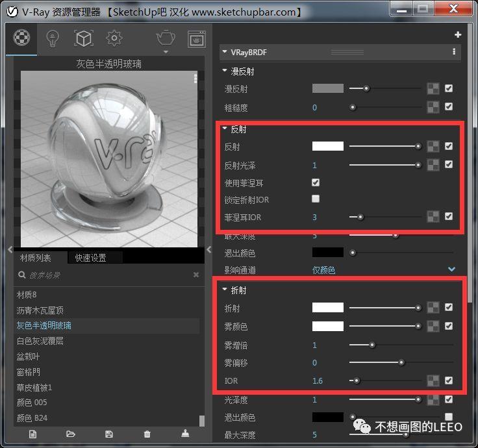Screen dimensions: 478x448
Task: Select material 灰色半透明玻璃
Action: coord(107,325)
